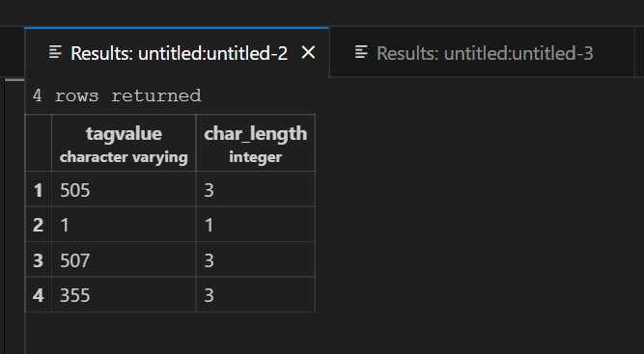
Task: Sort by char_length column header
Action: point(256,143)
